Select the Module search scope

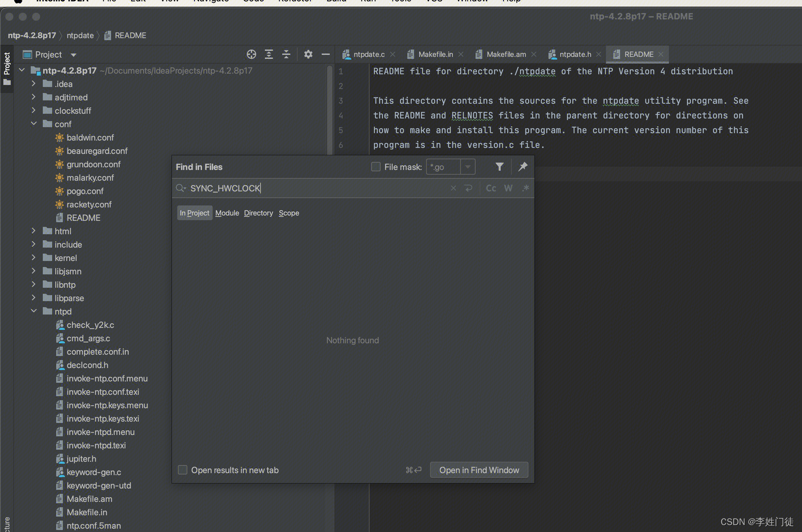227,213
